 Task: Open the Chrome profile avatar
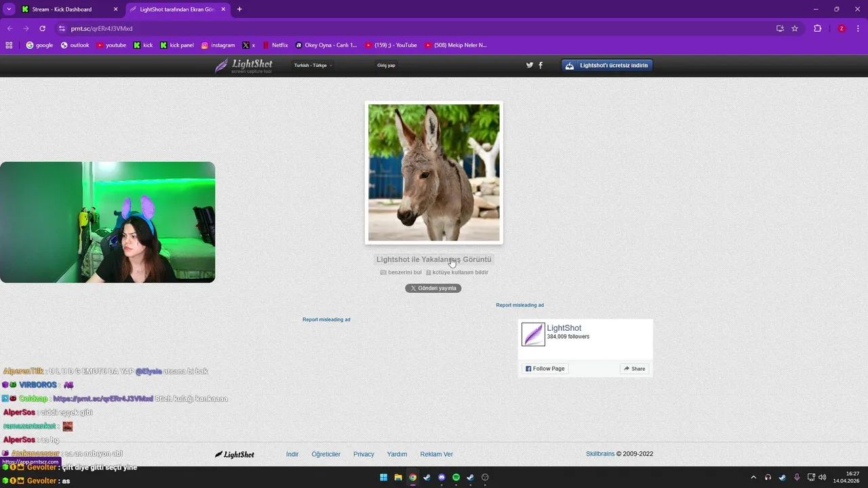(842, 28)
